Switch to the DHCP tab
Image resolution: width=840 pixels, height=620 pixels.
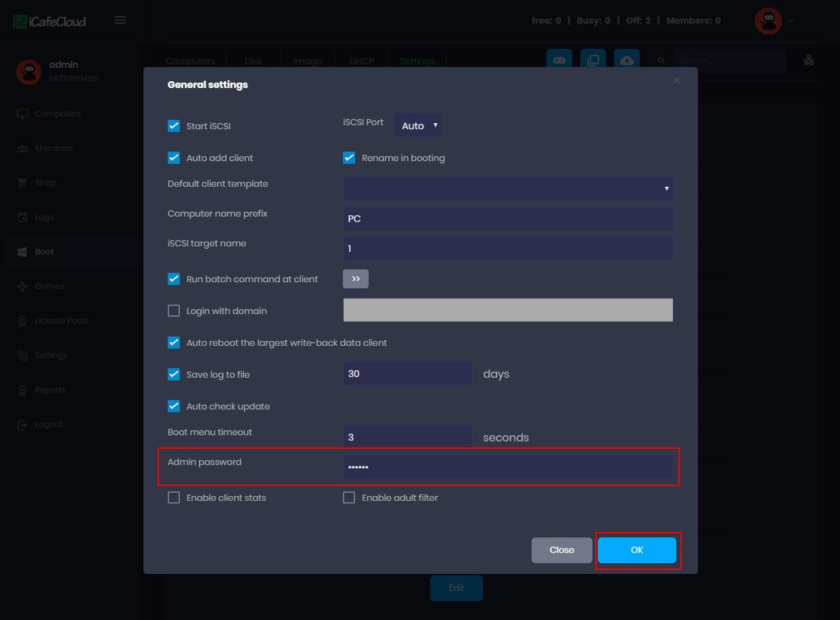point(362,61)
